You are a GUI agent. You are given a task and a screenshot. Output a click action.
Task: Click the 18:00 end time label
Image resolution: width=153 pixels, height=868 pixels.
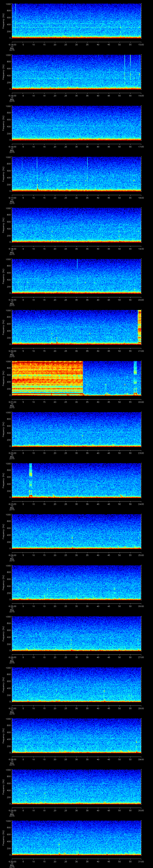[141, 198]
